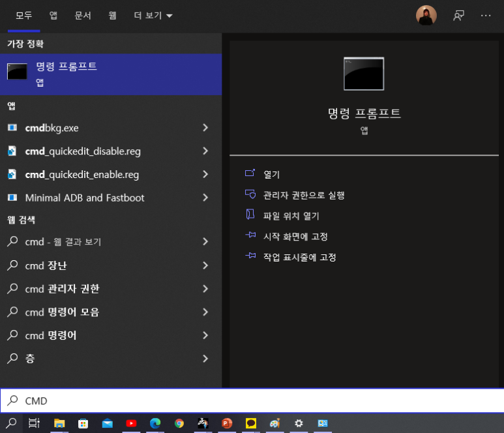Click 'cmd - 웹 결과 보기' suggestion text
This screenshot has height=433, width=504.
[63, 242]
